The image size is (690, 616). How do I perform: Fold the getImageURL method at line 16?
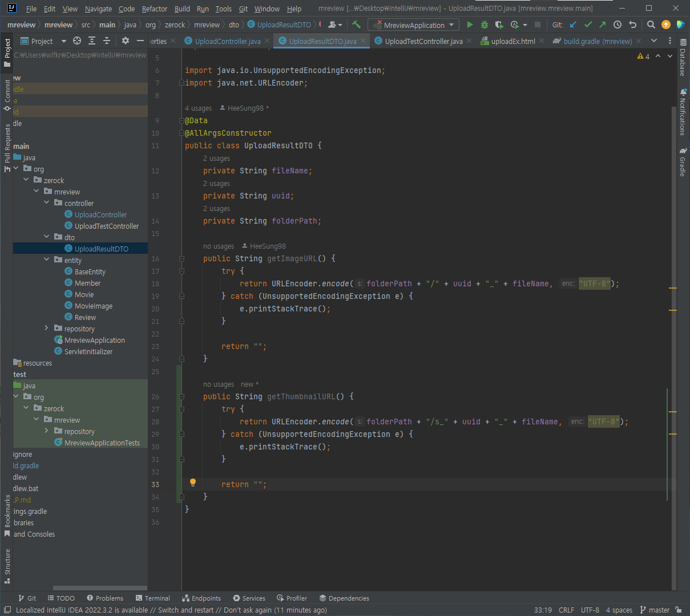tap(181, 258)
